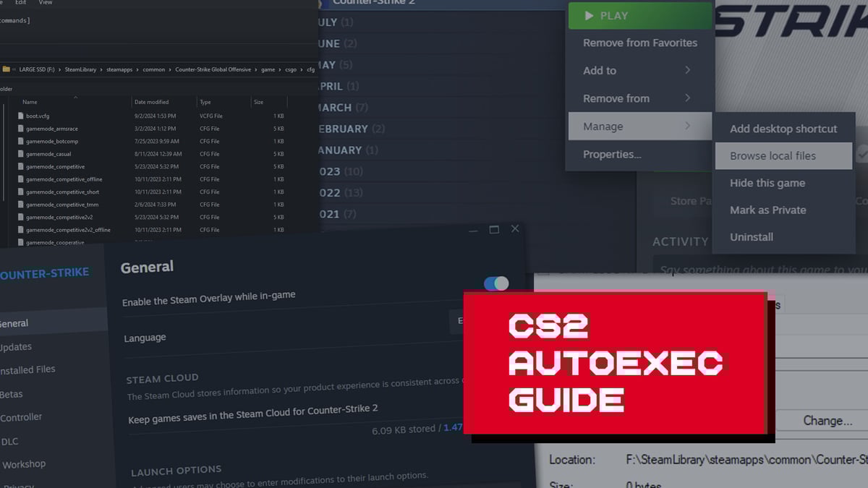This screenshot has height=488, width=868.
Task: Maximize the Steam properties window
Action: tap(494, 229)
